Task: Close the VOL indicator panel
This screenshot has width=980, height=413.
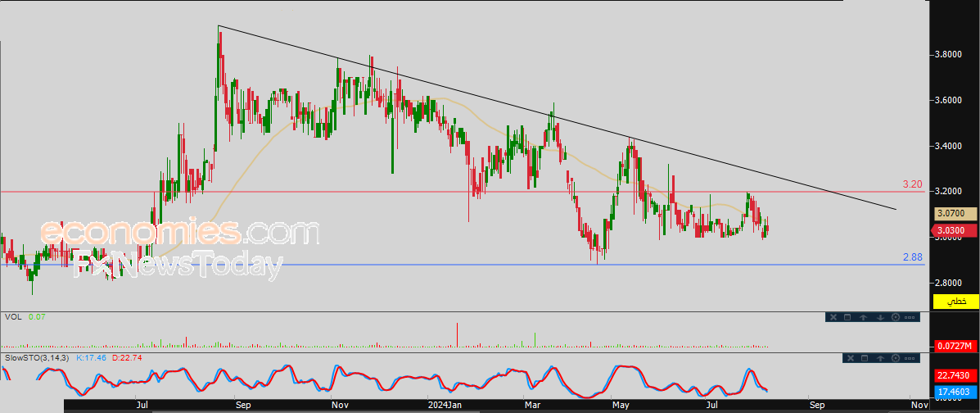Action: [x=833, y=317]
